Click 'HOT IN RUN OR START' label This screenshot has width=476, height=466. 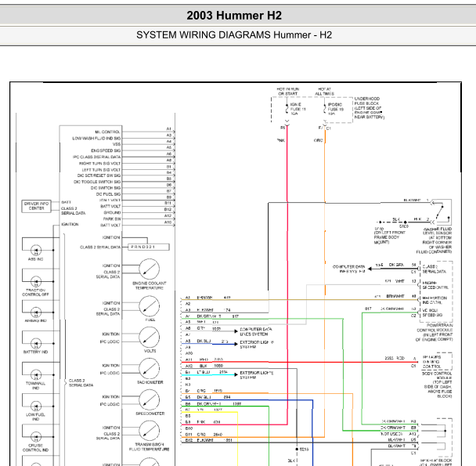click(288, 92)
